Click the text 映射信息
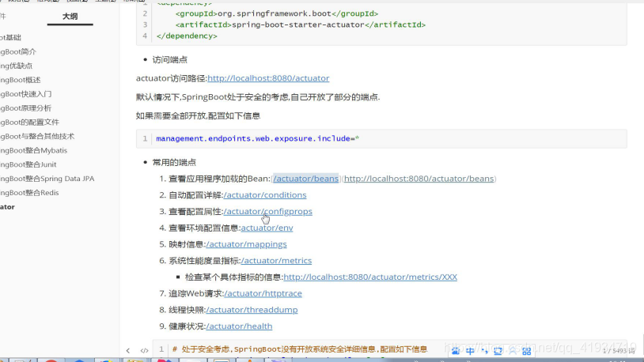644x362 pixels. point(187,244)
